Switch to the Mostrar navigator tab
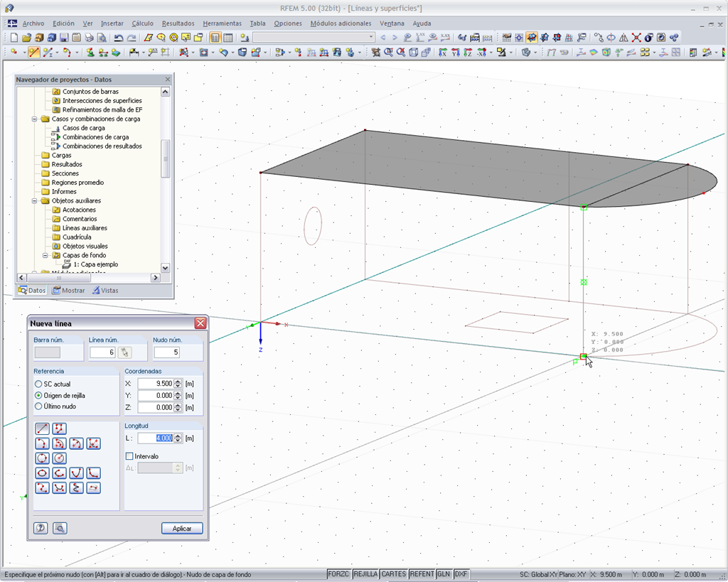Image resolution: width=728 pixels, height=582 pixels. click(x=68, y=290)
